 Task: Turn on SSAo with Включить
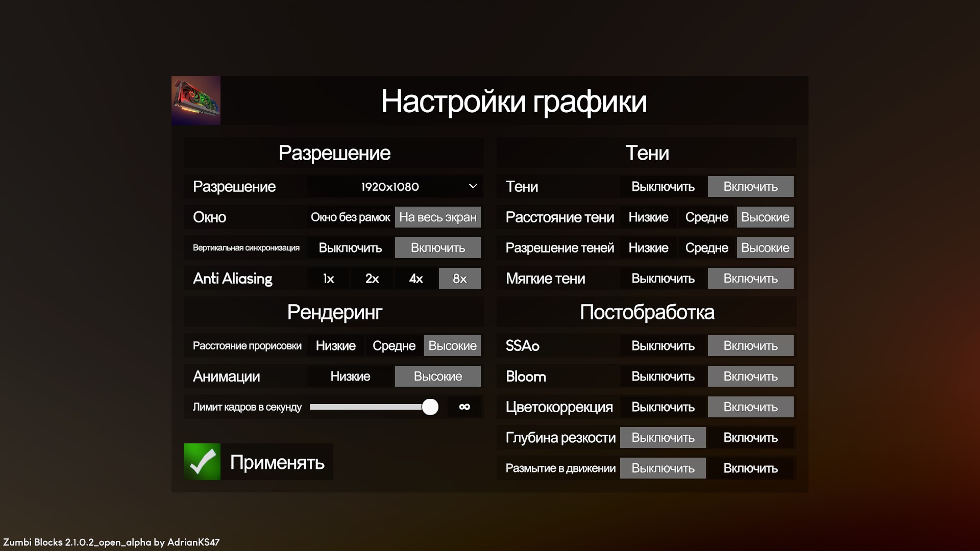(751, 346)
